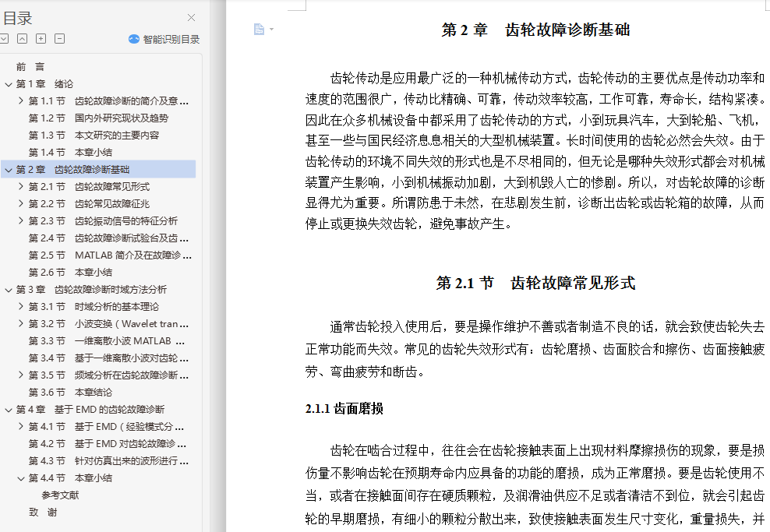The width and height of the screenshot is (770, 532).
Task: Jump to 第2.2节 齿轮常见故障征兆
Action: [x=89, y=203]
